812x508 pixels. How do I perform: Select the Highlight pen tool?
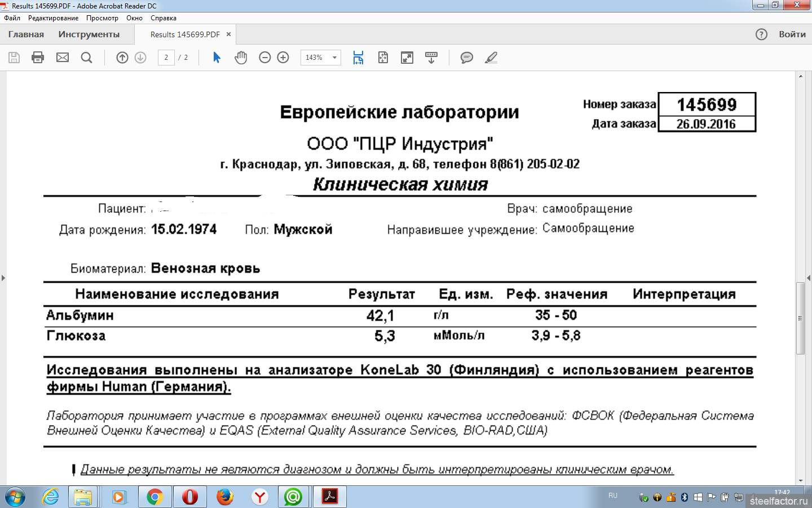pos(491,58)
